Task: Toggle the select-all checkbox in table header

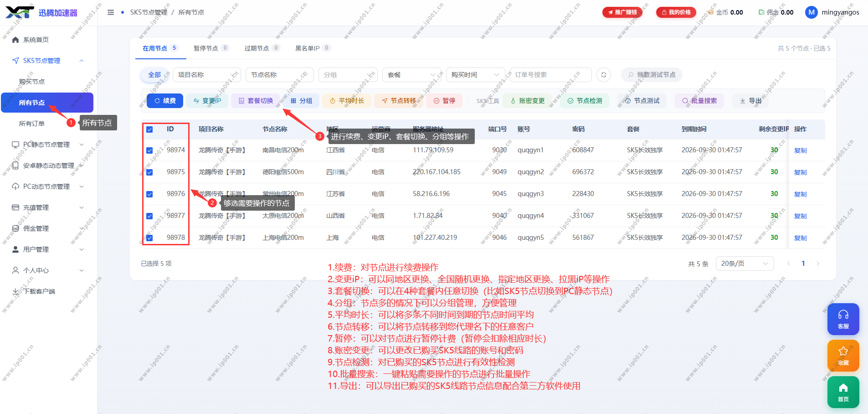Action: pyautogui.click(x=149, y=129)
